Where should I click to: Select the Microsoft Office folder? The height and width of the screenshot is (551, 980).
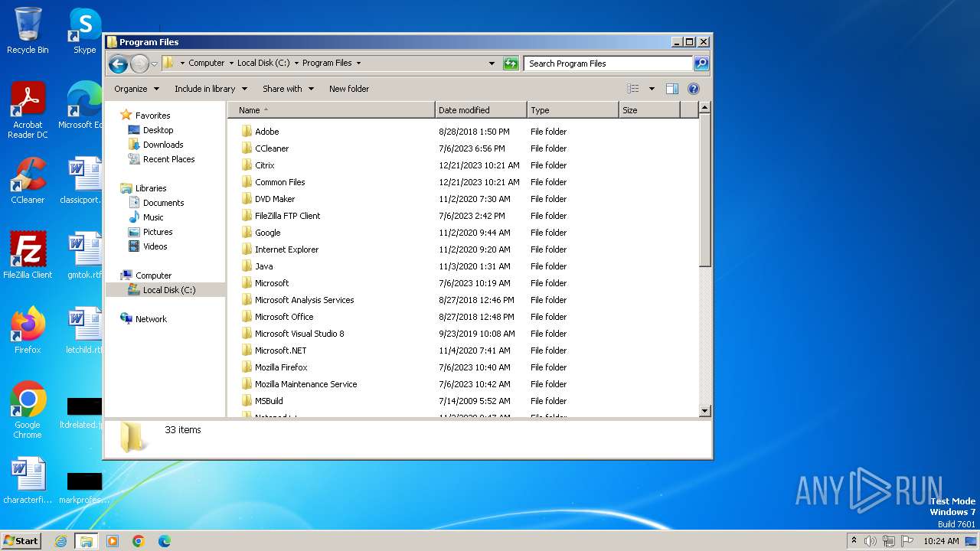click(x=284, y=317)
